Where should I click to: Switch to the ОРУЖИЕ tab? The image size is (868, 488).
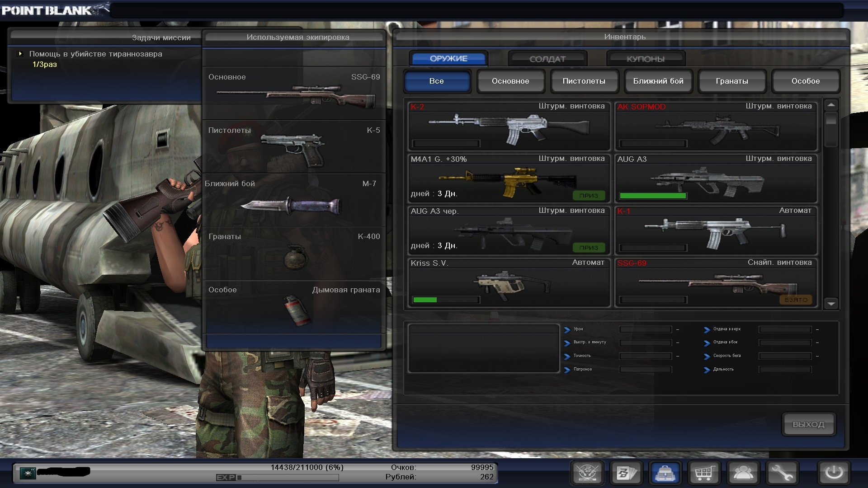pos(448,58)
